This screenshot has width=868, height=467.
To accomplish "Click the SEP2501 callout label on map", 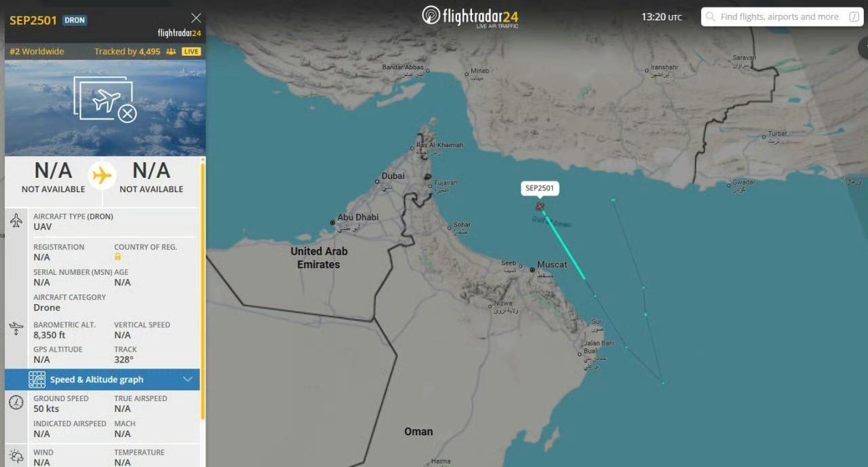I will (540, 188).
